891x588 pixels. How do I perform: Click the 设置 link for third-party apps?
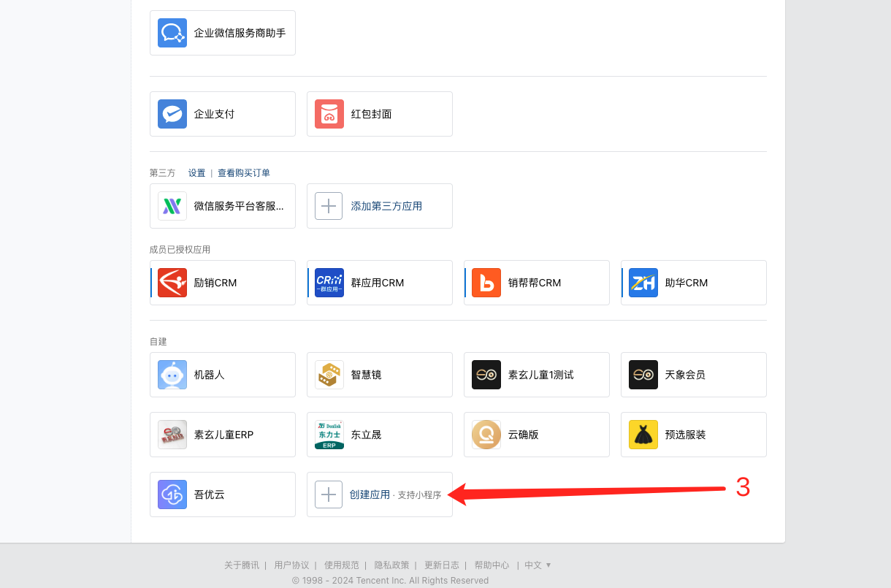pyautogui.click(x=196, y=173)
